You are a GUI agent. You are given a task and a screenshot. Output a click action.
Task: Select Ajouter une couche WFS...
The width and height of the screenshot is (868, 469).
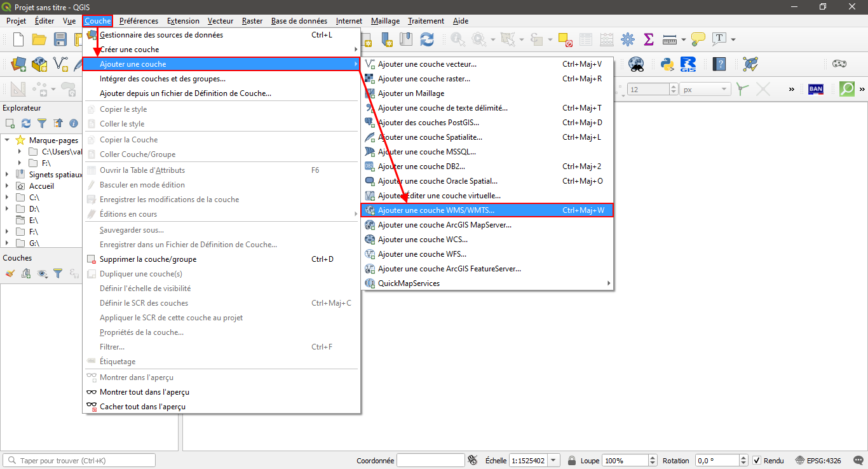tap(487, 254)
